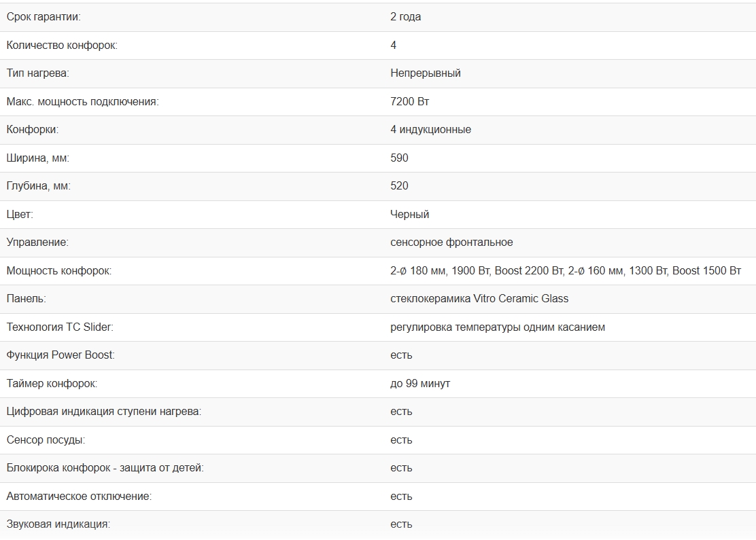
Task: Click the 'Срок гарантии' label
Action: point(48,17)
